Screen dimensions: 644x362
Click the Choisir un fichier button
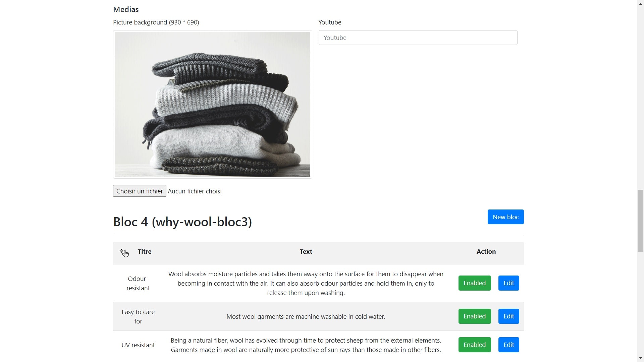pyautogui.click(x=140, y=191)
